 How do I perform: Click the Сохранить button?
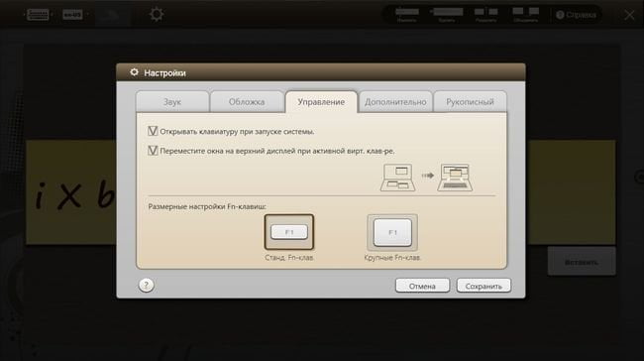pyautogui.click(x=483, y=286)
